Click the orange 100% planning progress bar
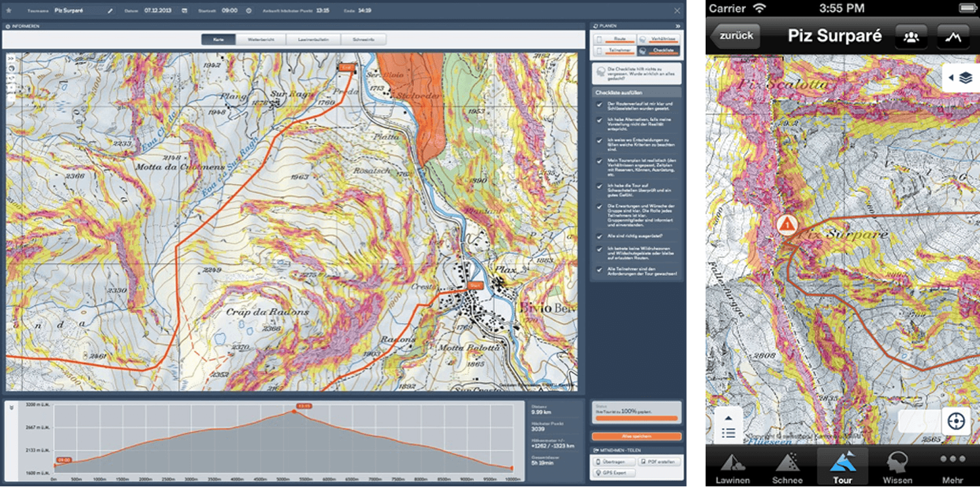This screenshot has height=487, width=980. point(636,418)
